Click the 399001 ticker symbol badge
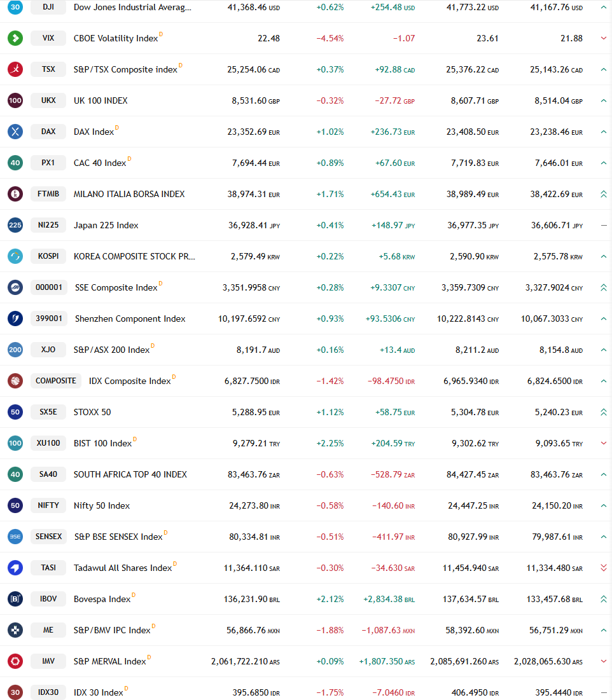The image size is (612, 700). pyautogui.click(x=49, y=319)
